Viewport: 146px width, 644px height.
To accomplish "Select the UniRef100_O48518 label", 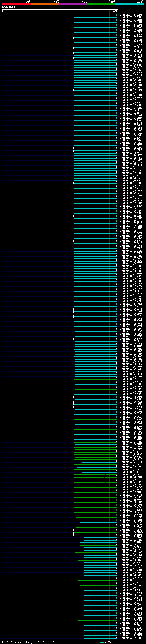I will 131,580.
